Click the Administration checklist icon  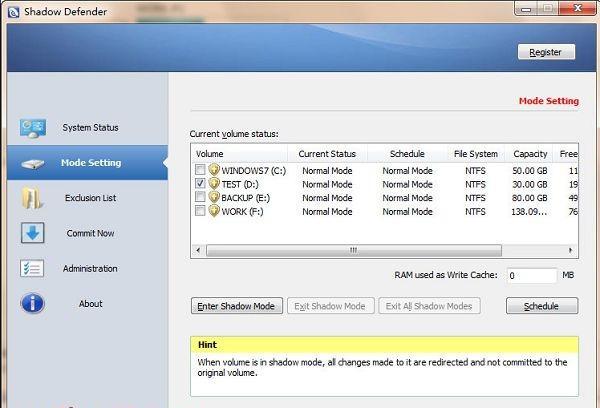click(32, 268)
